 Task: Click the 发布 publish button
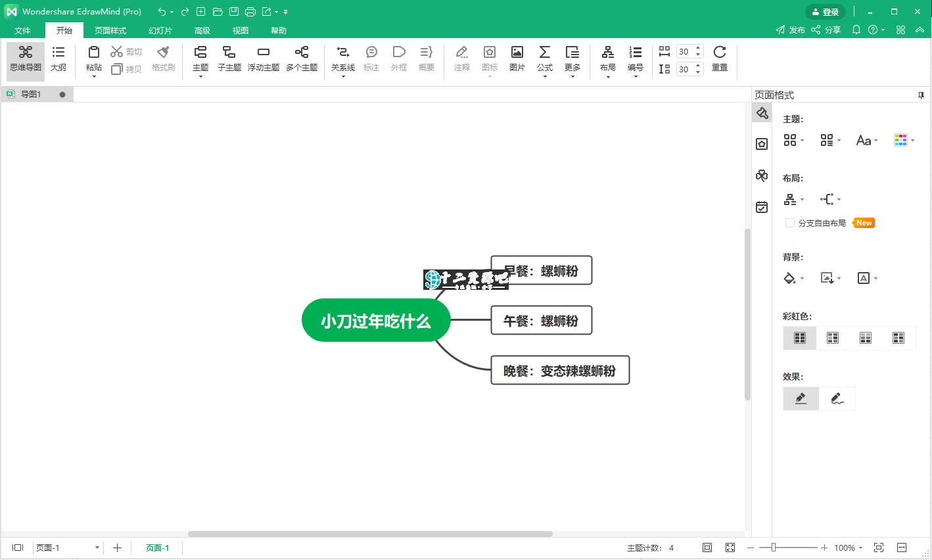tap(790, 30)
